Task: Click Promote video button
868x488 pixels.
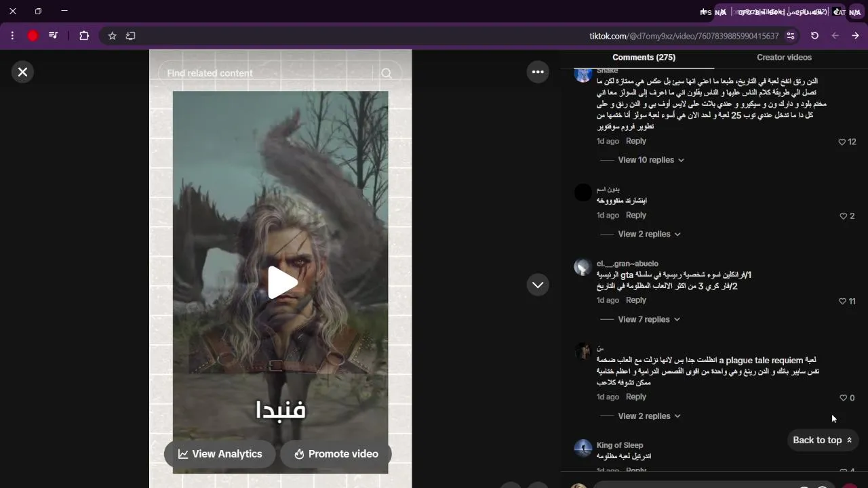Action: pyautogui.click(x=335, y=454)
